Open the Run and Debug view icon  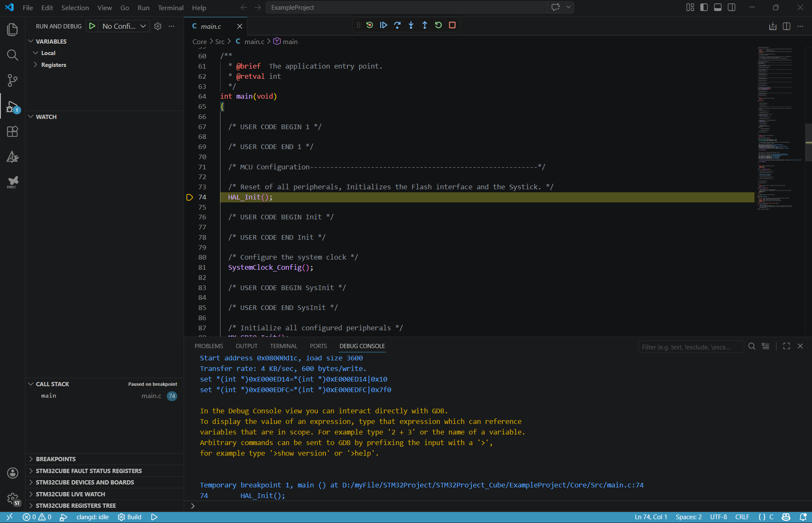[12, 106]
